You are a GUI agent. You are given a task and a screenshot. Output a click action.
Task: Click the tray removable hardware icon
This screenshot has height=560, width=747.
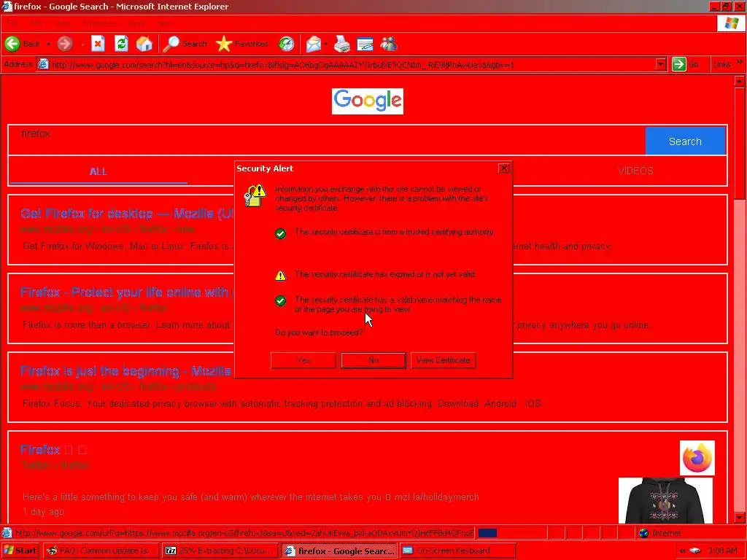point(695,551)
